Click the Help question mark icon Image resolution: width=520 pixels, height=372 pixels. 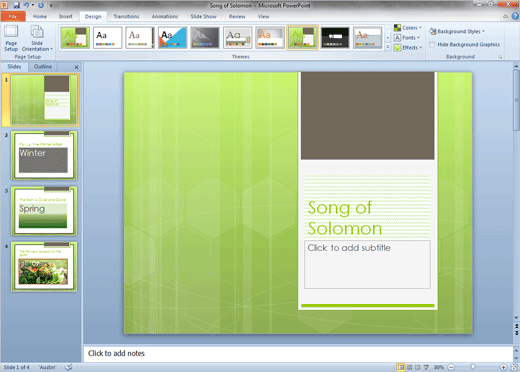pos(515,16)
